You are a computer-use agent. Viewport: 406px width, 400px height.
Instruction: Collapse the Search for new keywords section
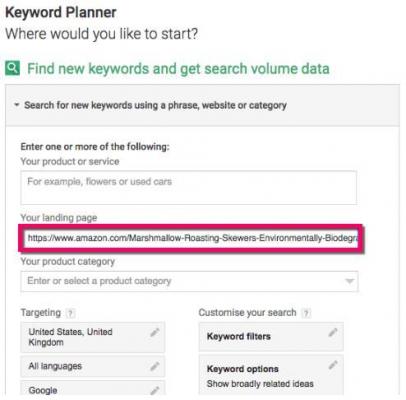point(16,105)
